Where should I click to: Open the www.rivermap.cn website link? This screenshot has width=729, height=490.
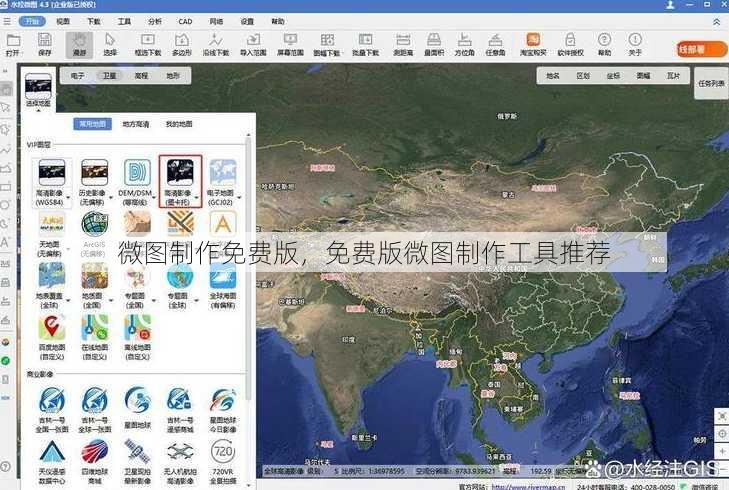pos(528,487)
